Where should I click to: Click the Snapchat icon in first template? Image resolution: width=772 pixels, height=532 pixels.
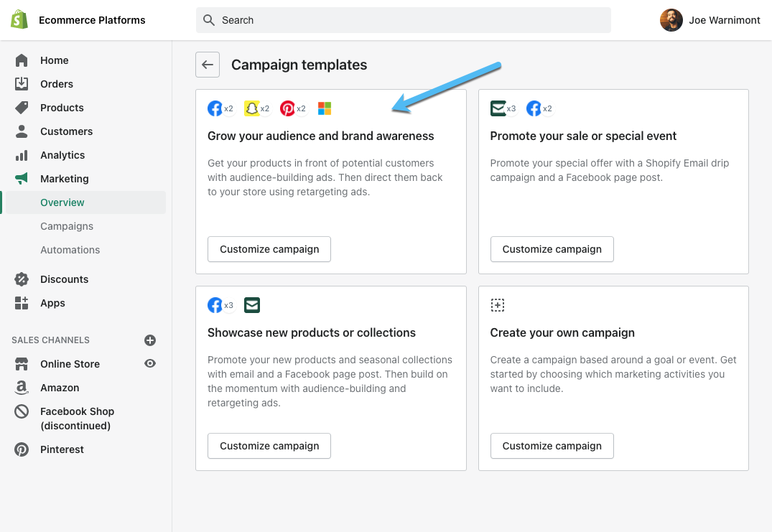251,108
